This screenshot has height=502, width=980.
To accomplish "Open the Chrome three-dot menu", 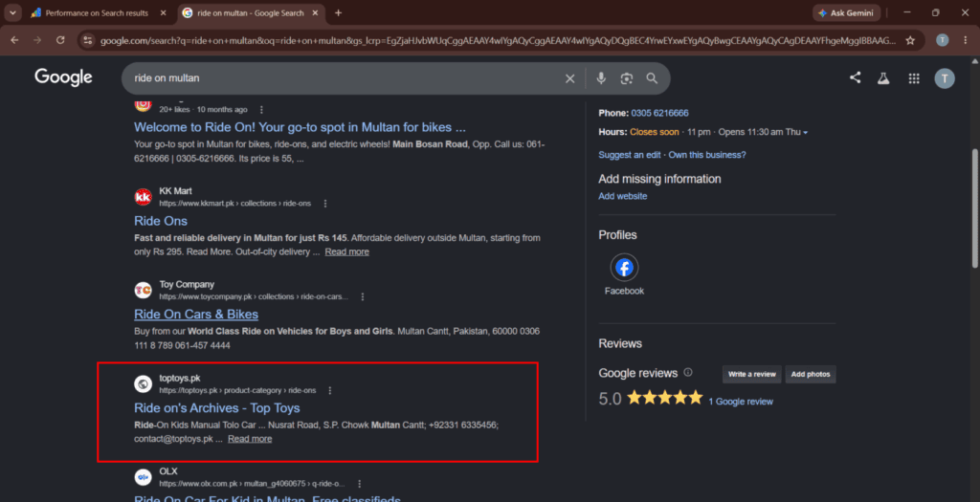I will [966, 40].
